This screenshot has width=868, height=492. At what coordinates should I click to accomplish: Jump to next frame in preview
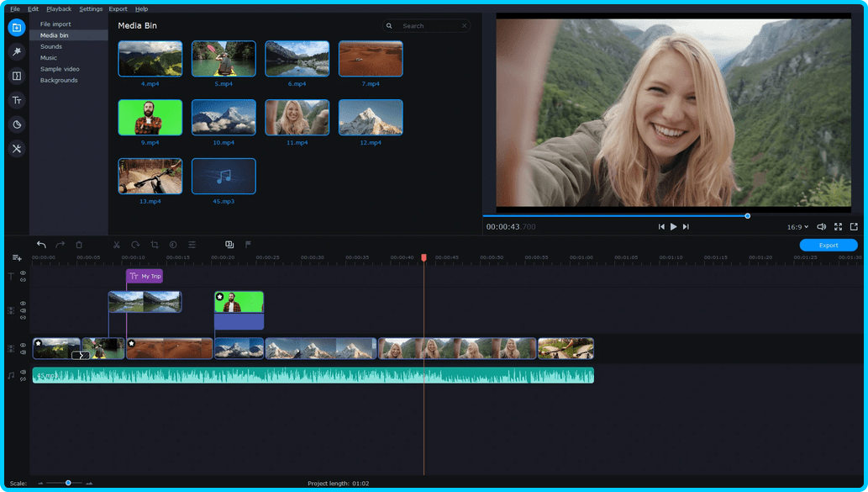point(686,226)
